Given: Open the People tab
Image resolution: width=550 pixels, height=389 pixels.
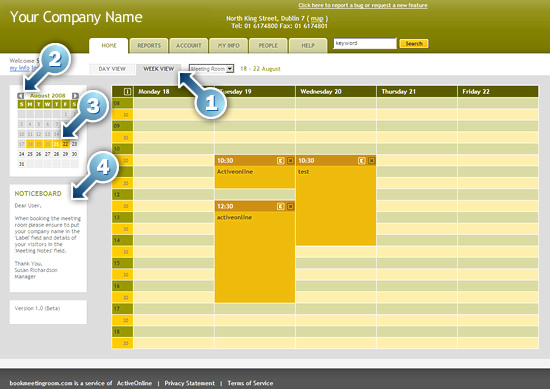Looking at the screenshot, I should click(x=268, y=46).
